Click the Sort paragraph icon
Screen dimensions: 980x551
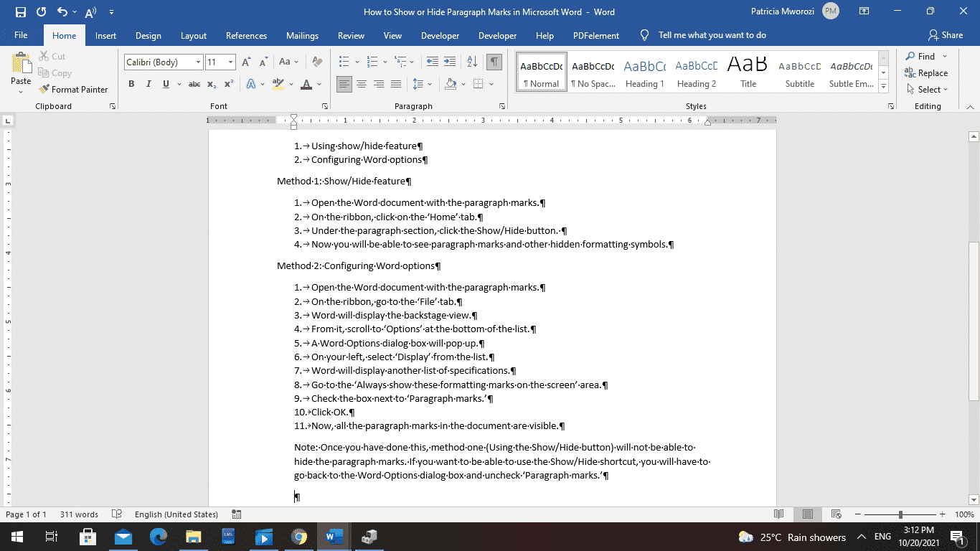tap(472, 62)
